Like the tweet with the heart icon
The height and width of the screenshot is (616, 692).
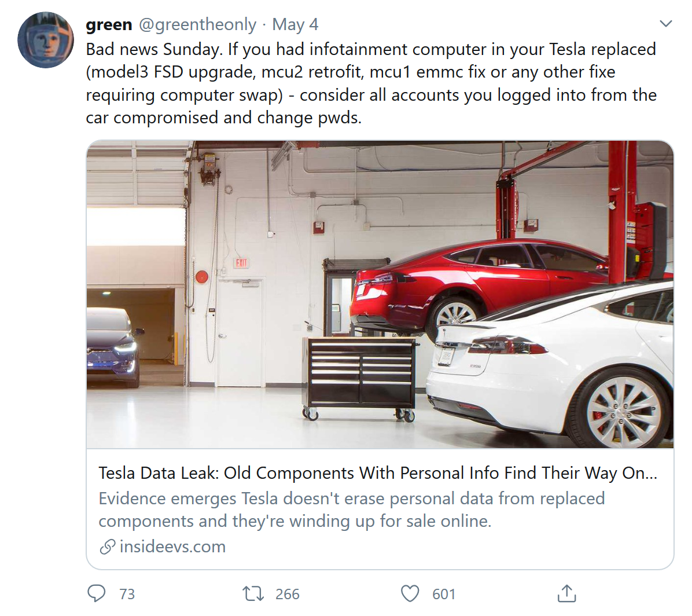coord(410,593)
